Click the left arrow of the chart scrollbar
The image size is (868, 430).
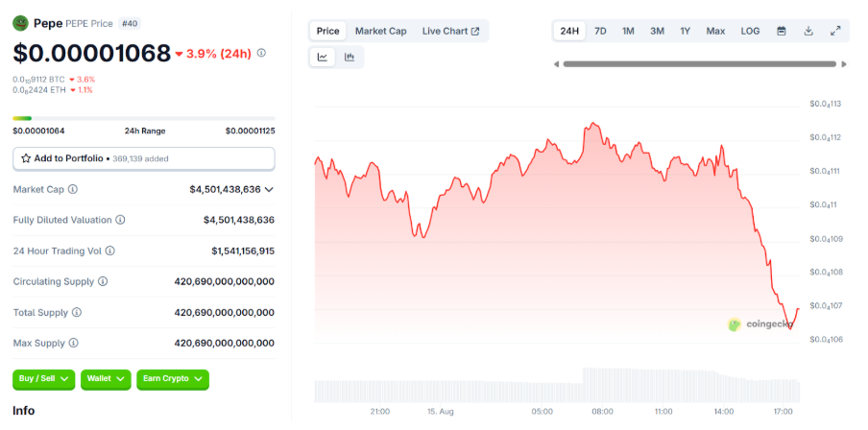click(x=556, y=64)
